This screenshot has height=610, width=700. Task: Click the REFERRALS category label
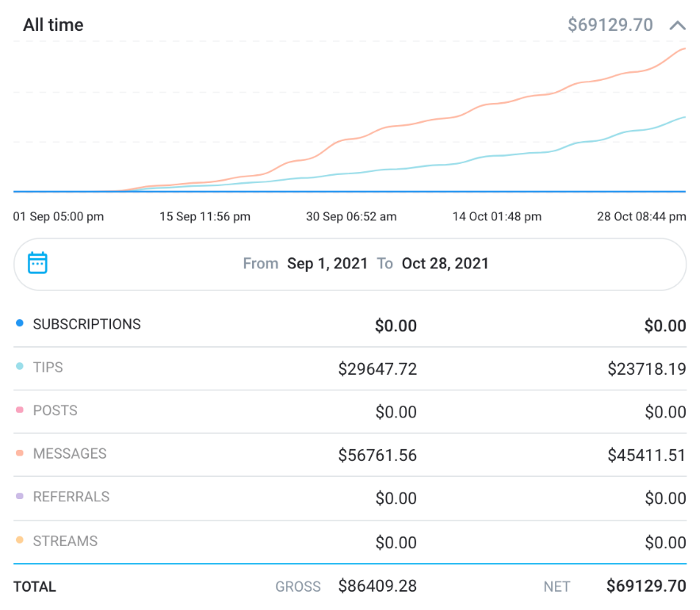pyautogui.click(x=71, y=497)
